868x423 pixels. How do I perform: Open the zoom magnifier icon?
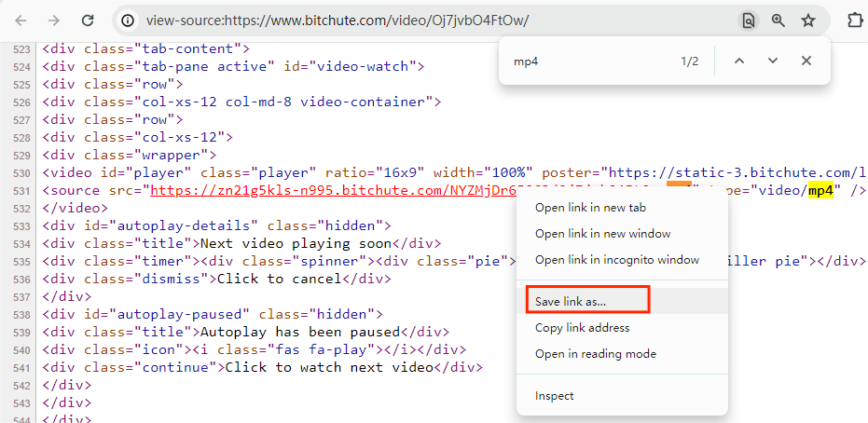coord(778,20)
